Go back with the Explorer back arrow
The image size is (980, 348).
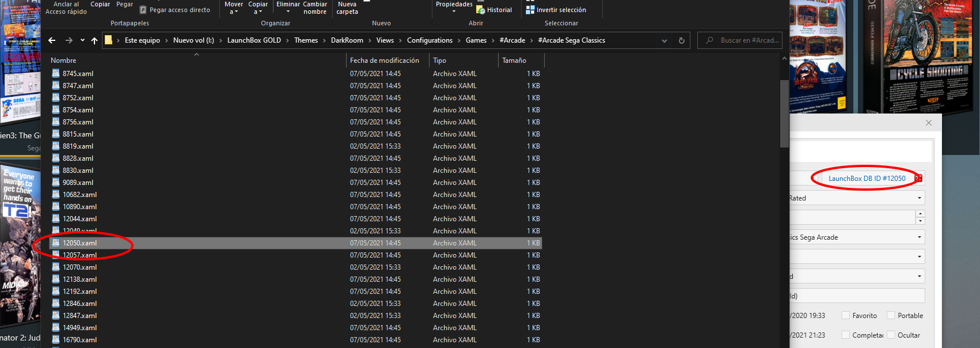(x=52, y=40)
